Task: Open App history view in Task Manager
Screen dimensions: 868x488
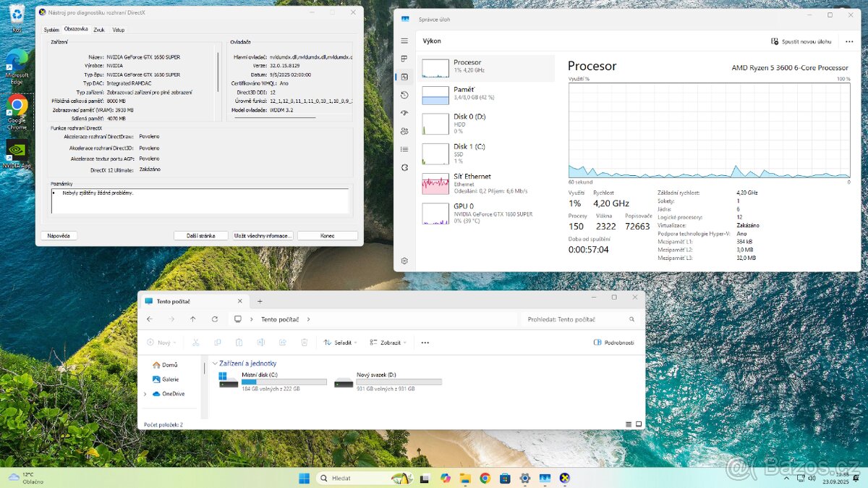Action: 404,95
